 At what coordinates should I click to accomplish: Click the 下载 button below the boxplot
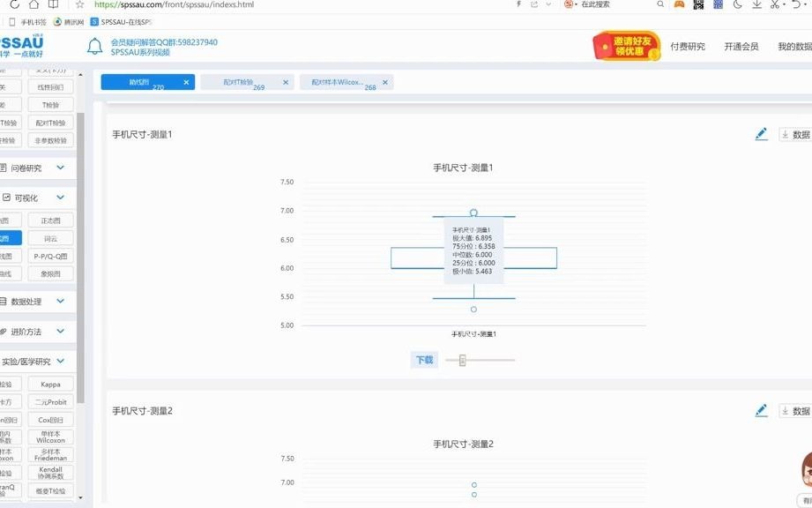pos(423,360)
